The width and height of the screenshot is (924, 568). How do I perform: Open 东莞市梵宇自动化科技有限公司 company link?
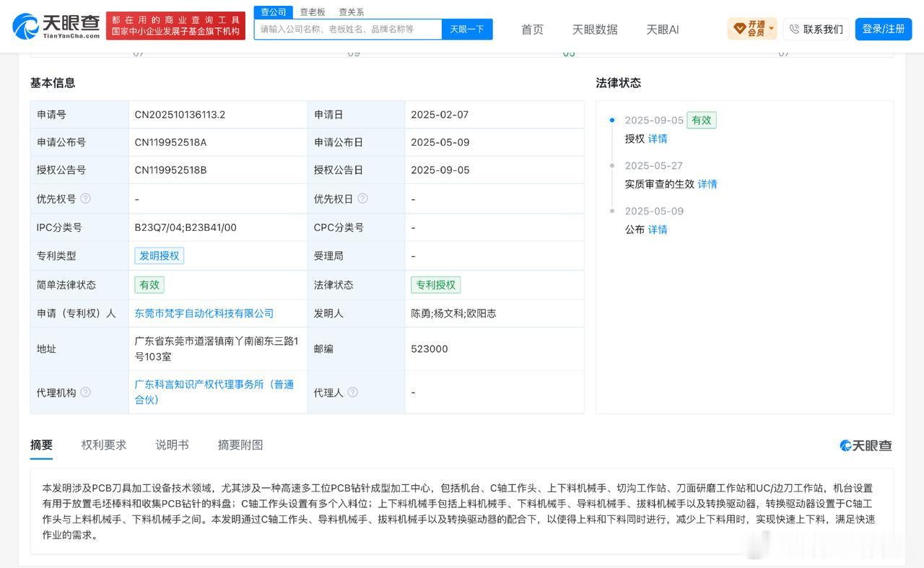coord(204,313)
